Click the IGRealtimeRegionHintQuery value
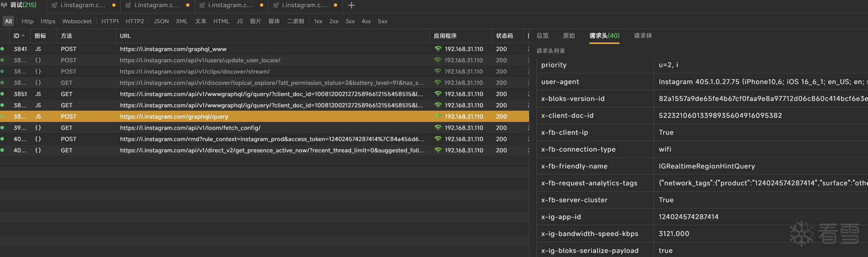Viewport: 868px width, 257px height. click(707, 166)
